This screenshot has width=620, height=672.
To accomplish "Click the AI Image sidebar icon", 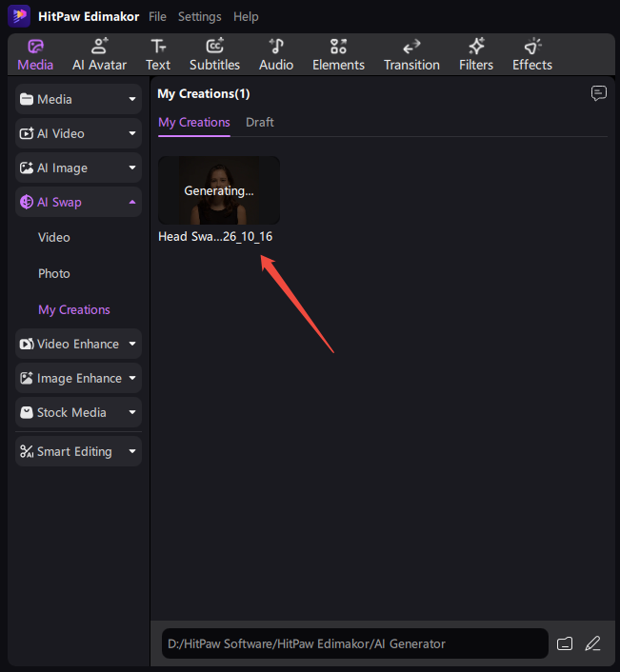I will [27, 168].
